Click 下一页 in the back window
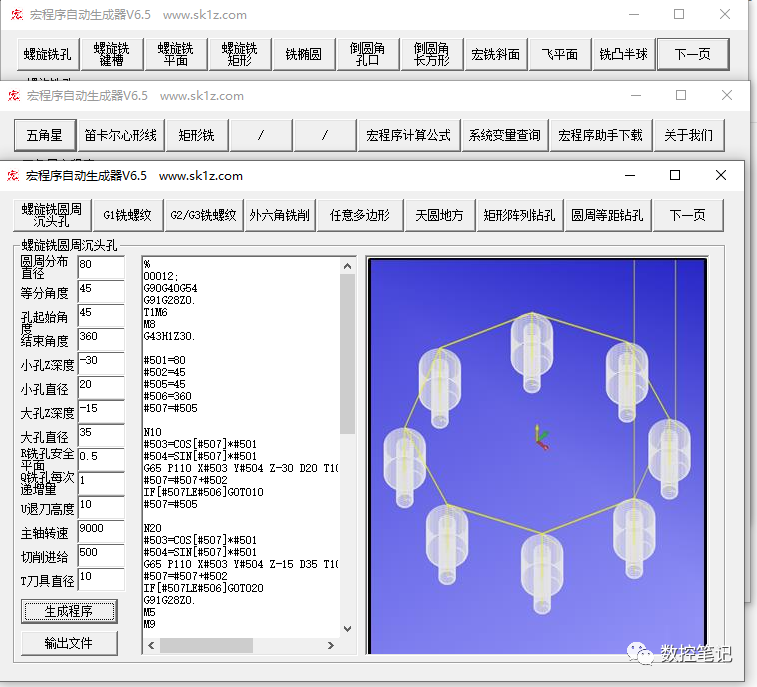This screenshot has height=687, width=757. (x=693, y=55)
